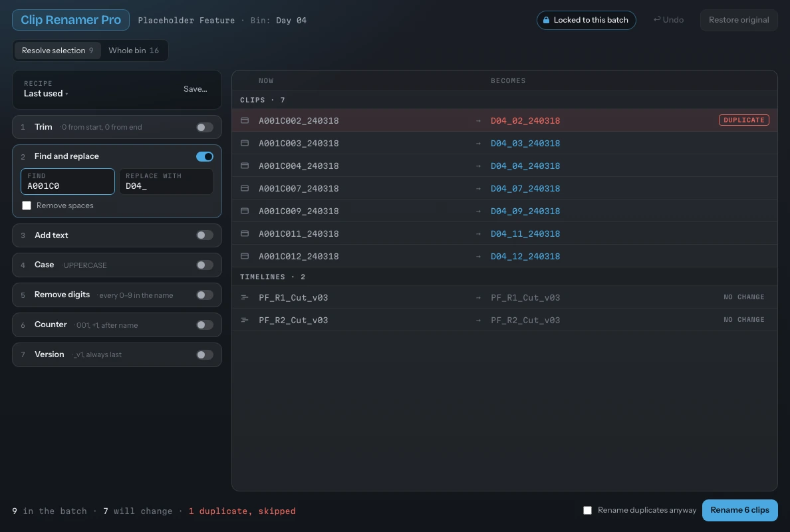790x532 pixels.
Task: Click the Find input field
Action: (x=68, y=182)
